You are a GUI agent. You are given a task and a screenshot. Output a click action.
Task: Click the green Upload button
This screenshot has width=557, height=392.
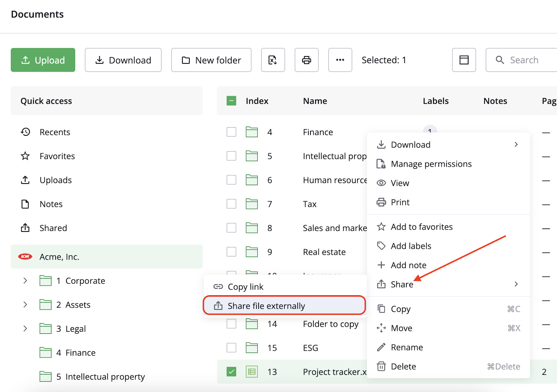click(x=43, y=60)
